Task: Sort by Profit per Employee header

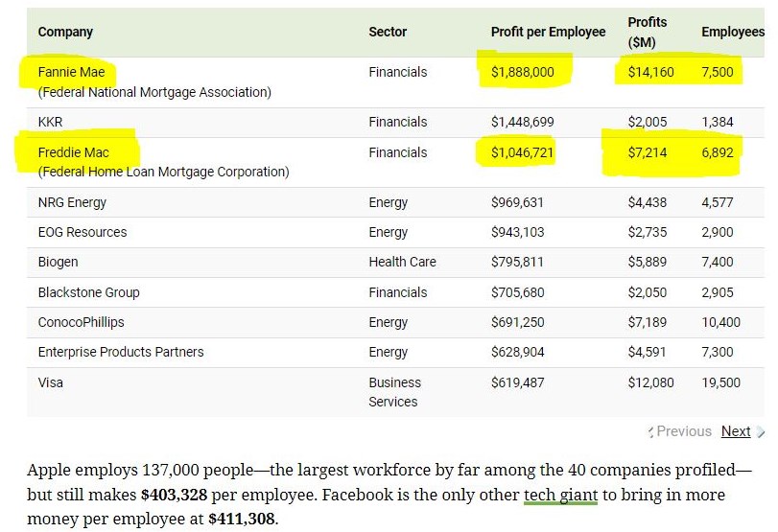Action: [x=548, y=32]
